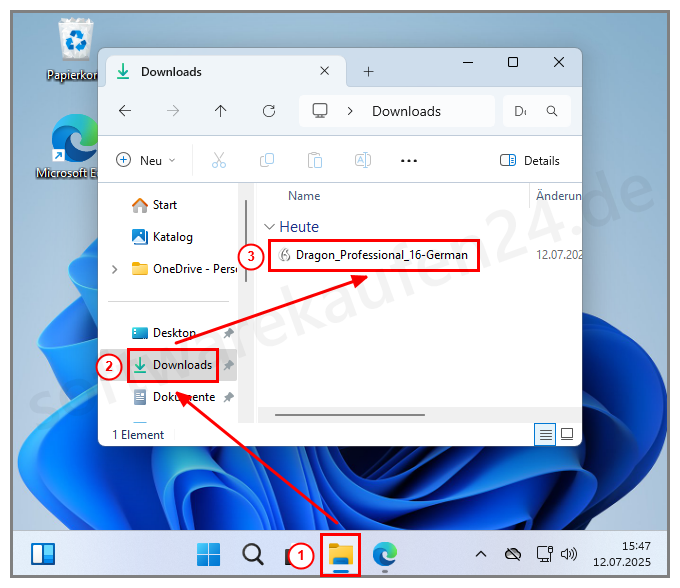Image resolution: width=680 pixels, height=588 pixels.
Task: Sort by the Name column header
Action: click(x=304, y=196)
